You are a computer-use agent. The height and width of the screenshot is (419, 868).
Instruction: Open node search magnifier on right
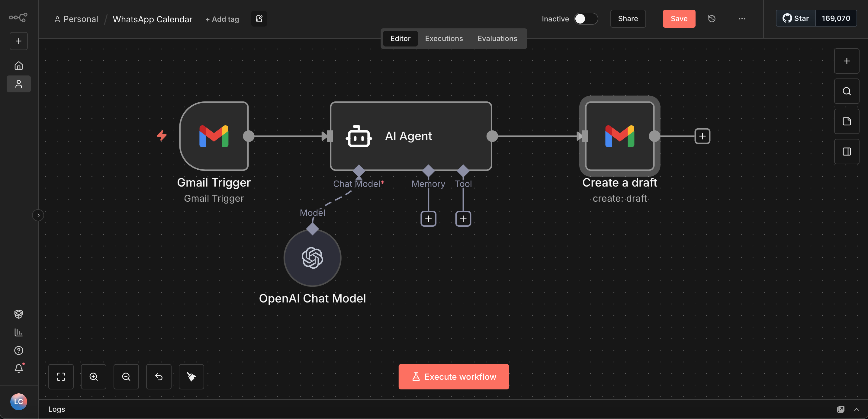(x=846, y=91)
